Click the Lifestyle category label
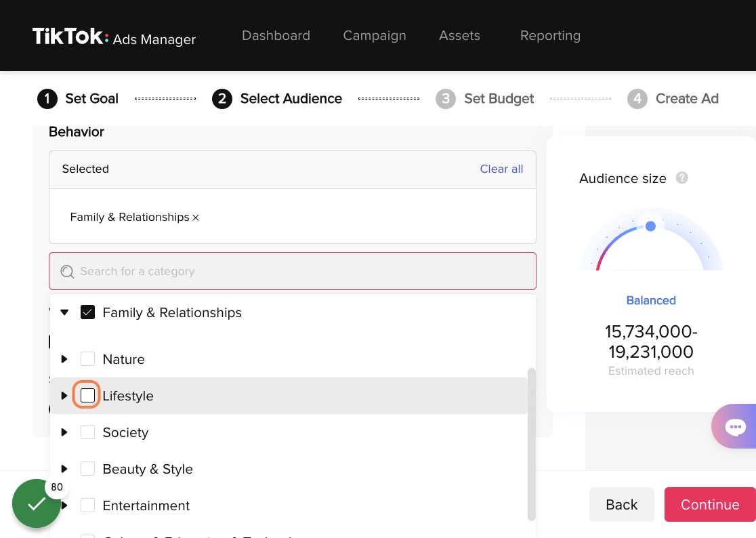Viewport: 756px width, 538px height. tap(128, 396)
